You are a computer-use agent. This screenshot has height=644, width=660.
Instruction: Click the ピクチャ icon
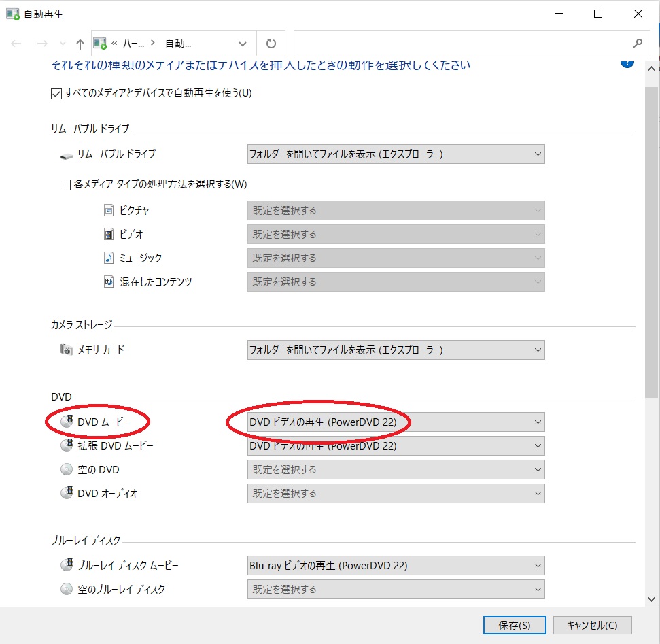point(109,210)
